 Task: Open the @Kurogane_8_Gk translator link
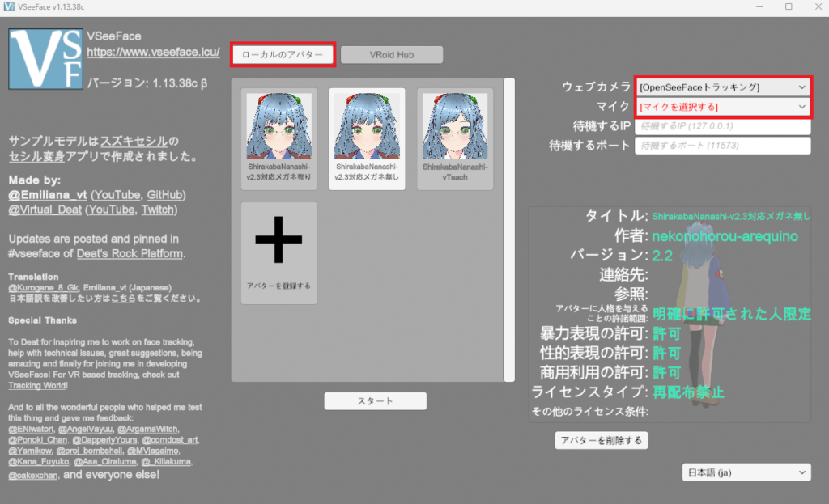coord(44,288)
